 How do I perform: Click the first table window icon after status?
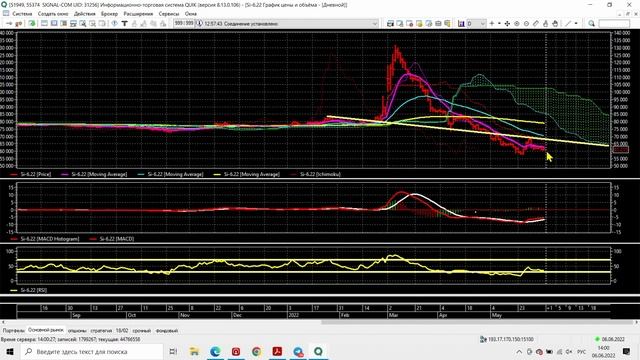[390, 23]
